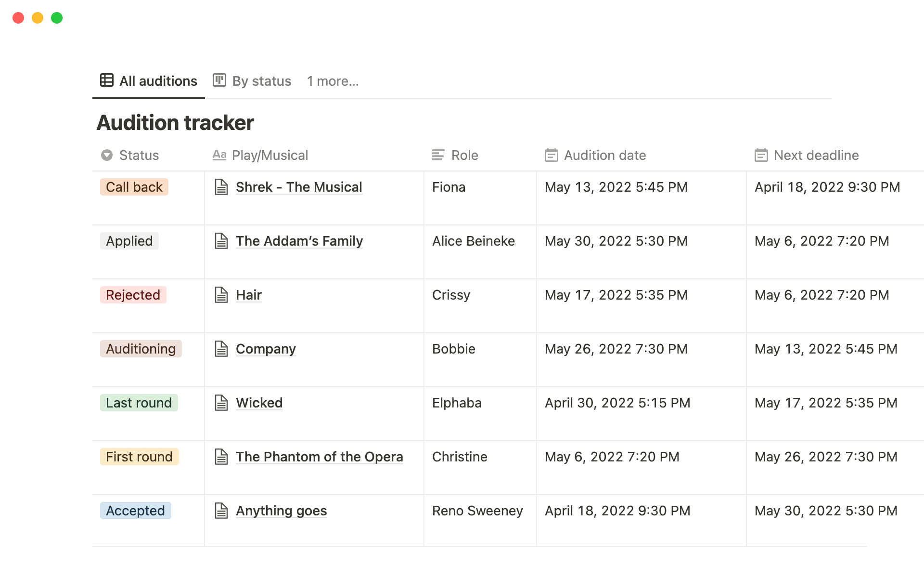Switch to the All auditions tab
This screenshot has height=578, width=924.
tap(149, 81)
